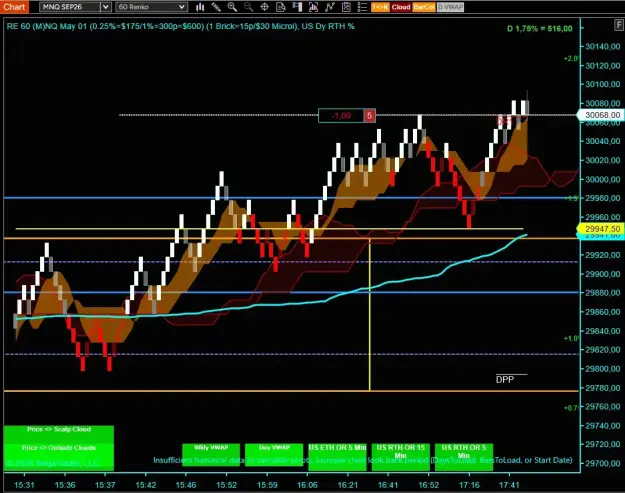Activate the crosshair cursor icon
Viewport: 625px width, 493px height.
(264, 7)
